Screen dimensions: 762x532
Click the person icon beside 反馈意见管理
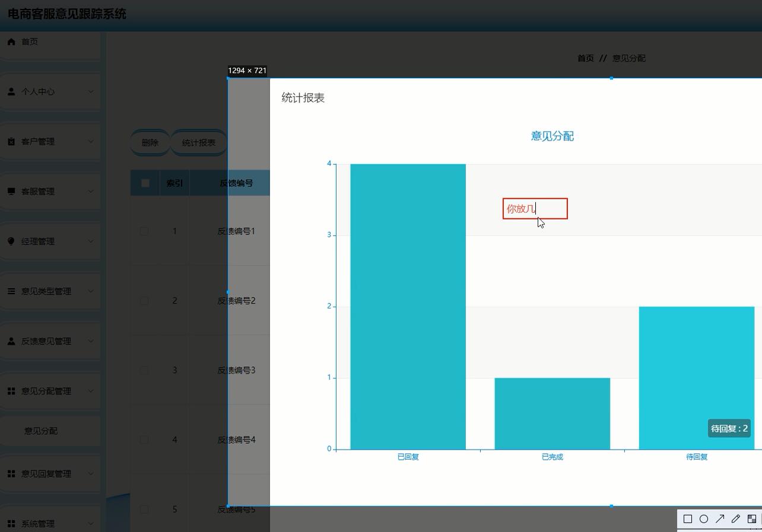click(11, 341)
